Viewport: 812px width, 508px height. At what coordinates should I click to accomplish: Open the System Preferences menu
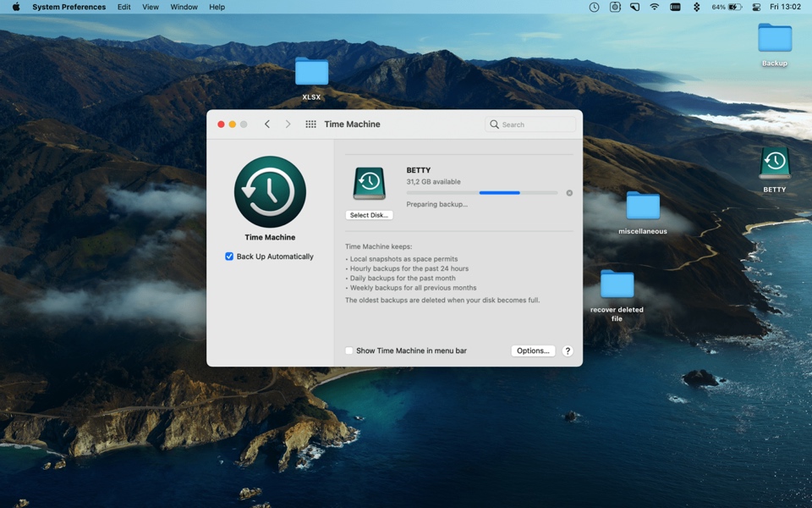pos(69,7)
